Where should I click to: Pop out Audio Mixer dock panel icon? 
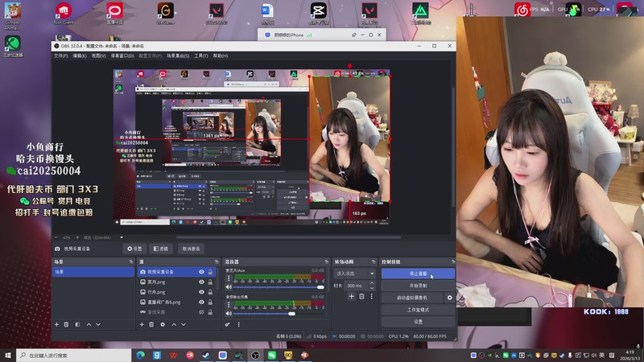(x=327, y=261)
